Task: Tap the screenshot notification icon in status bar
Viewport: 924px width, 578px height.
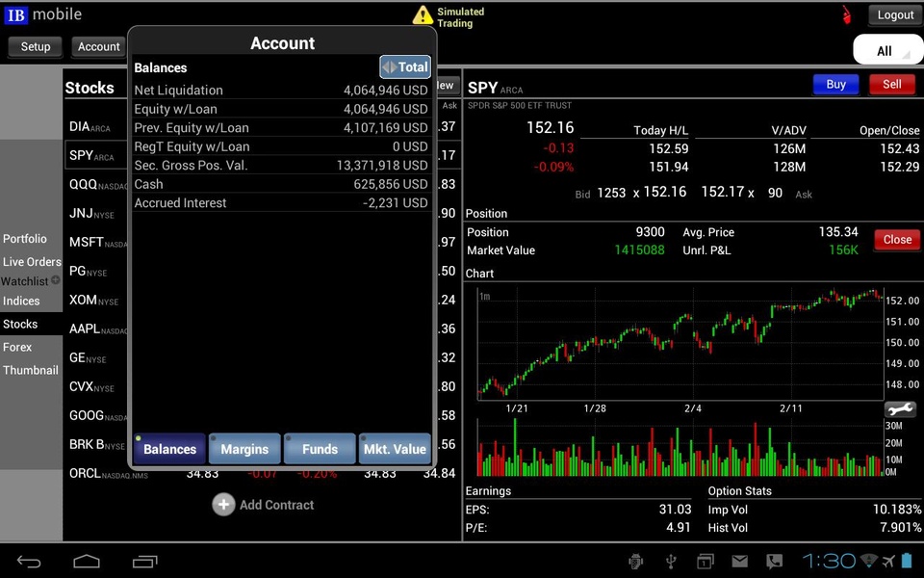Action: click(705, 561)
